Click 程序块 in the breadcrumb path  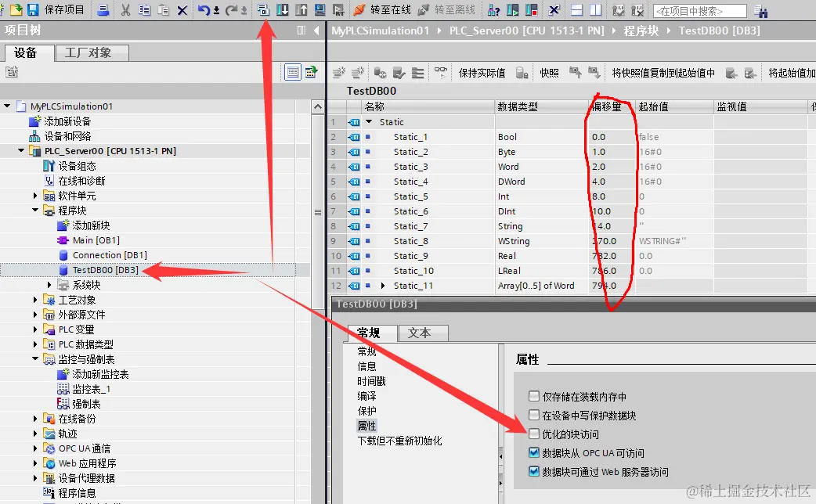(641, 31)
